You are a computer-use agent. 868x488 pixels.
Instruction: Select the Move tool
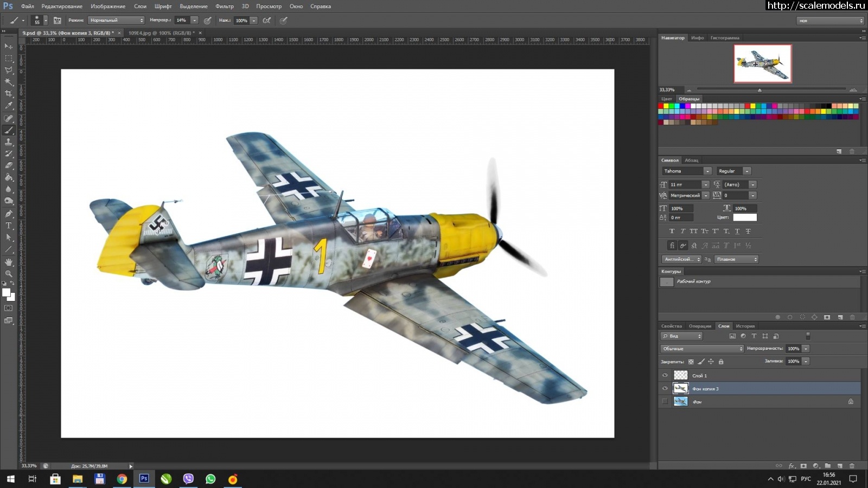pos(9,47)
